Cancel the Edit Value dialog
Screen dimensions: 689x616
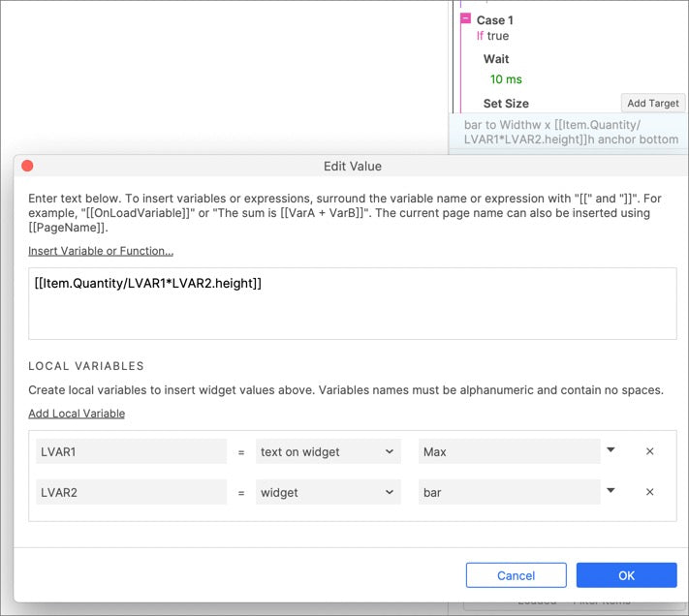516,575
